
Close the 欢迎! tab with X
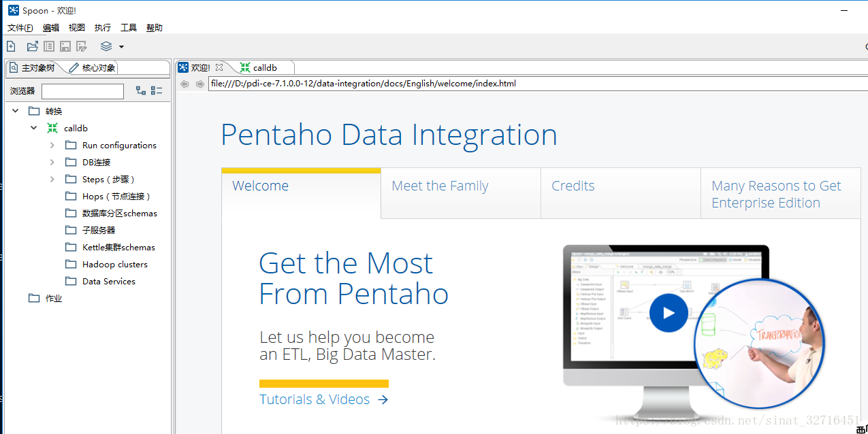click(x=219, y=67)
